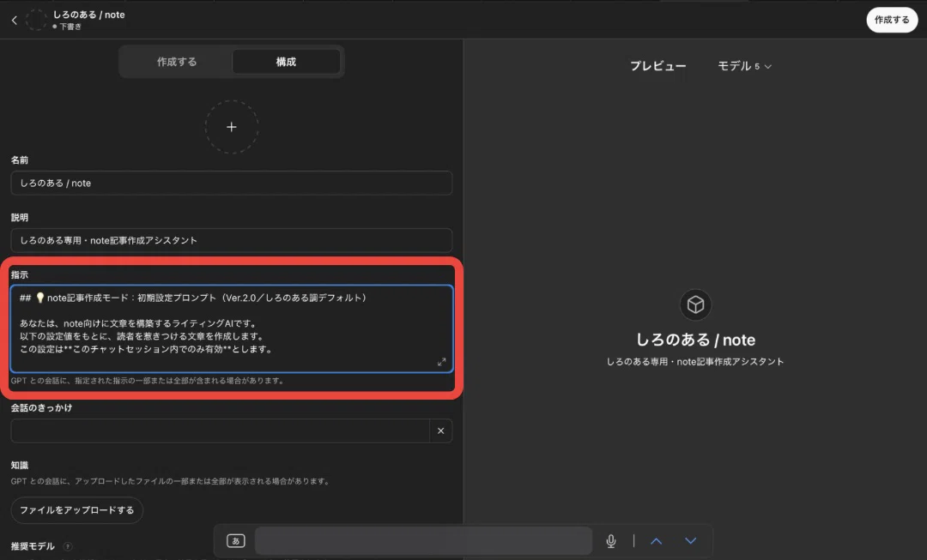This screenshot has height=560, width=927.
Task: Jump to next result with the down chevron
Action: 690,540
